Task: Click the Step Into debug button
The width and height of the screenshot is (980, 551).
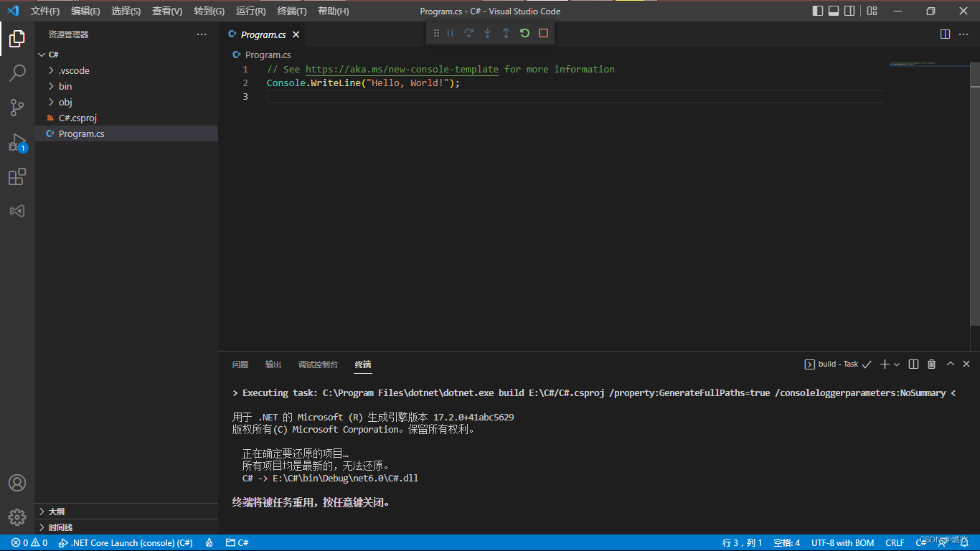Action: 487,33
